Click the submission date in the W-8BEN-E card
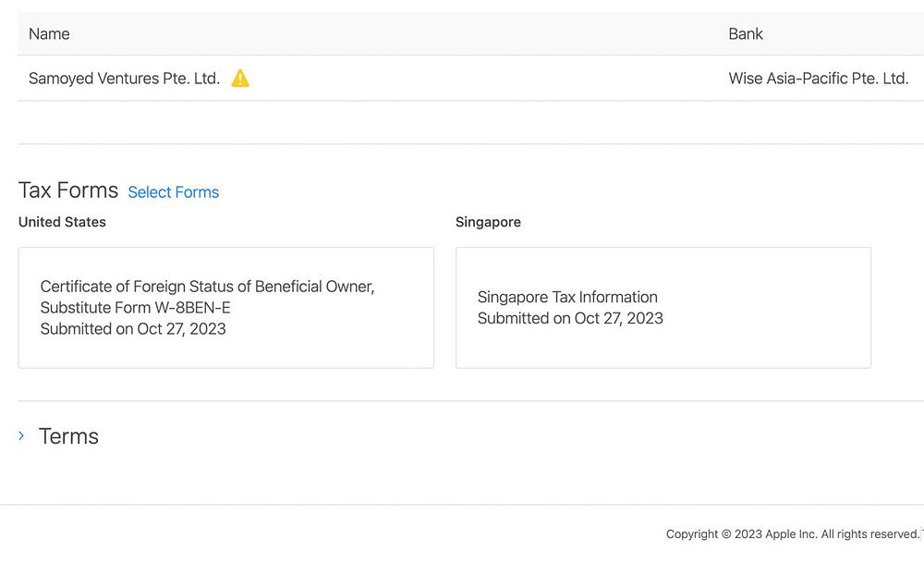 click(133, 329)
